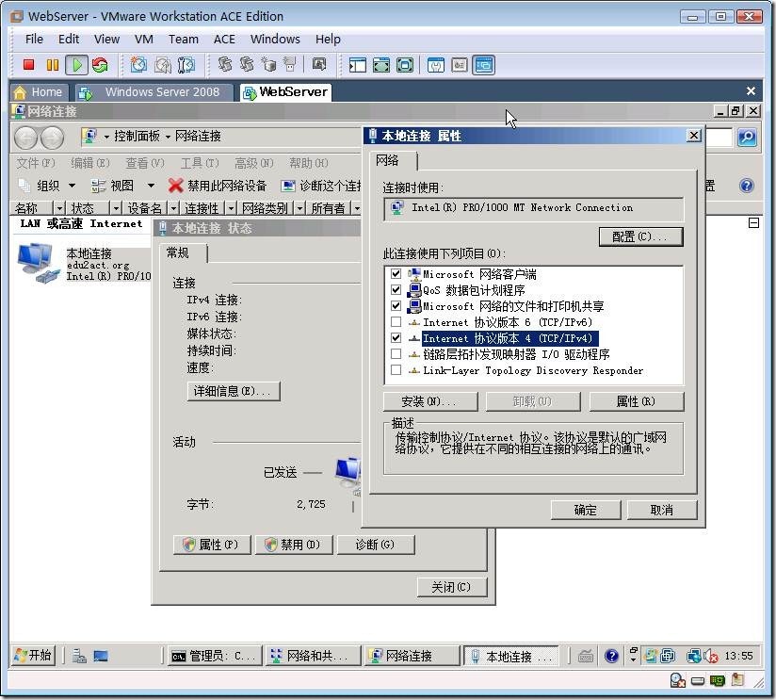Collapse the LAN 或高速 Internet group

(753, 223)
